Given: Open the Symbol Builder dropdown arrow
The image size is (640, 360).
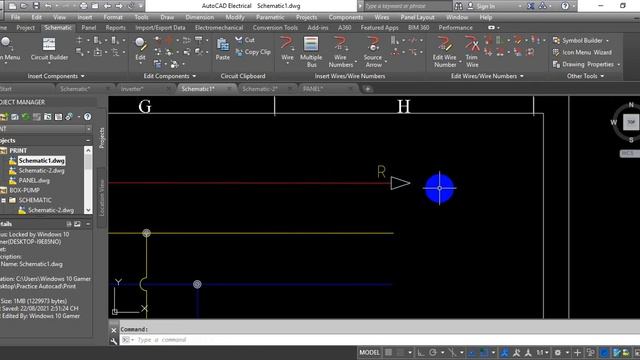Looking at the screenshot, I should pyautogui.click(x=607, y=41).
